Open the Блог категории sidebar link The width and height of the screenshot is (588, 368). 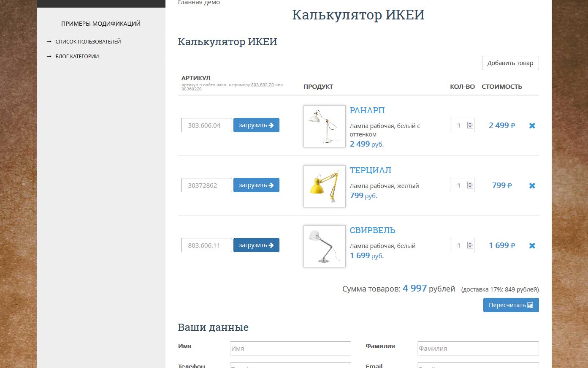point(77,56)
